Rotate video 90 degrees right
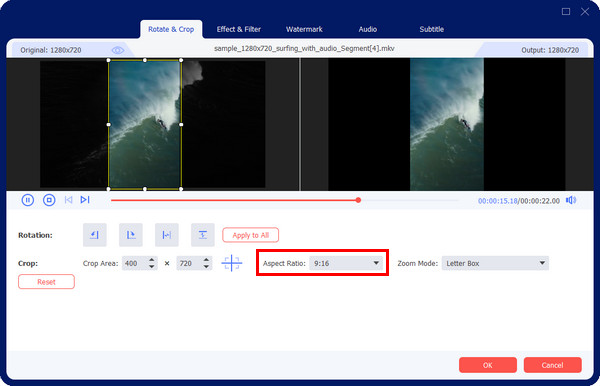This screenshot has width=600, height=386. tap(131, 235)
